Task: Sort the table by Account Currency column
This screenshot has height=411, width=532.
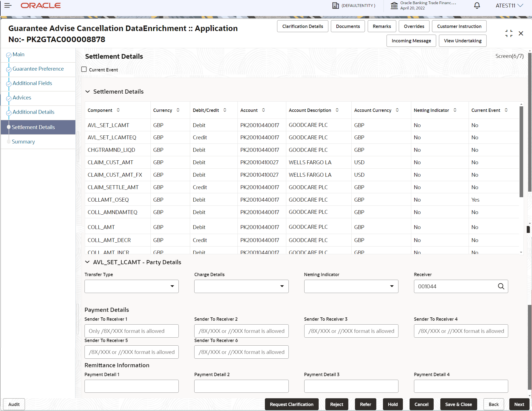Action: [397, 110]
